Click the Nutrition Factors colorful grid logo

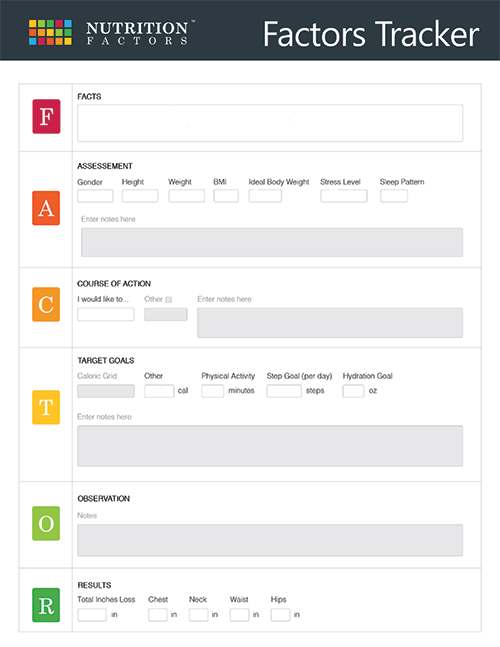[x=50, y=32]
